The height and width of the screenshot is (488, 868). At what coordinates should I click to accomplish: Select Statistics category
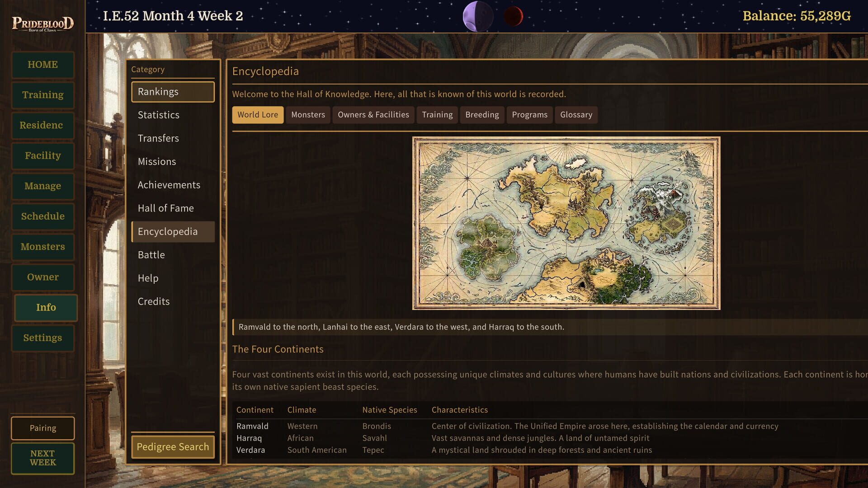173,115
